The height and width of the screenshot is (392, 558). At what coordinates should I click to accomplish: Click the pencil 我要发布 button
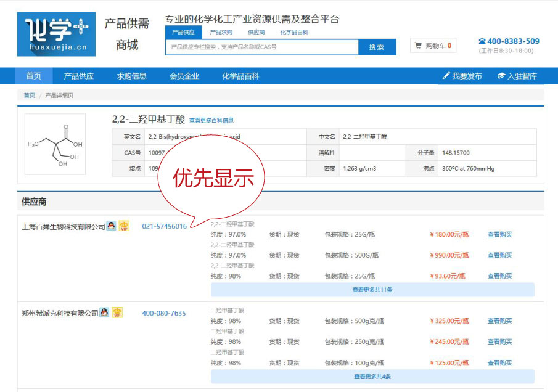tap(462, 76)
